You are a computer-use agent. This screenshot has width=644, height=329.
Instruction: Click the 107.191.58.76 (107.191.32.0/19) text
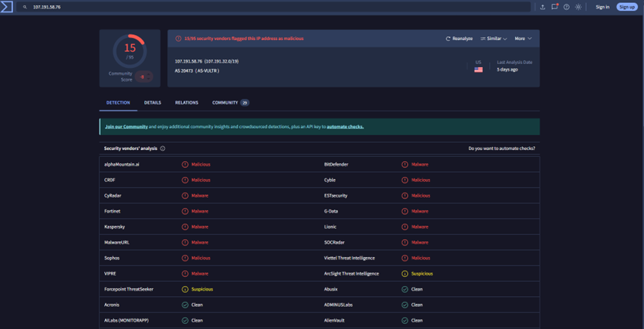click(207, 61)
